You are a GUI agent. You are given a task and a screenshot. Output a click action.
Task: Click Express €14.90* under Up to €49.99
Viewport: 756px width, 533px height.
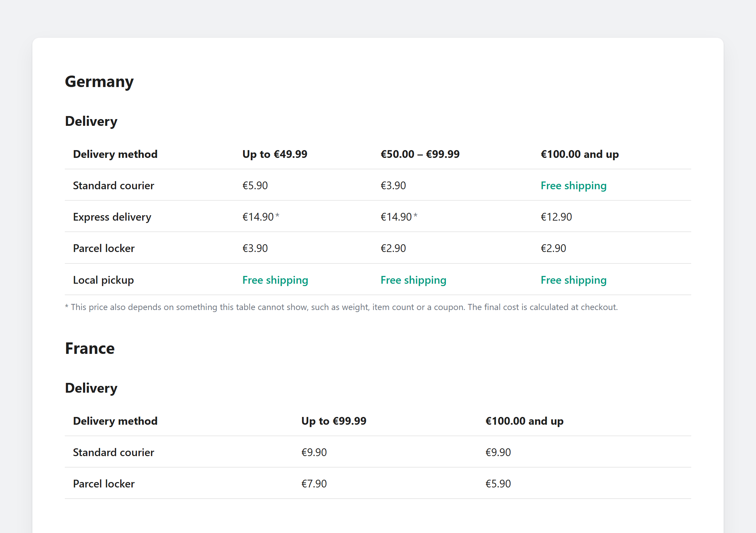point(261,217)
